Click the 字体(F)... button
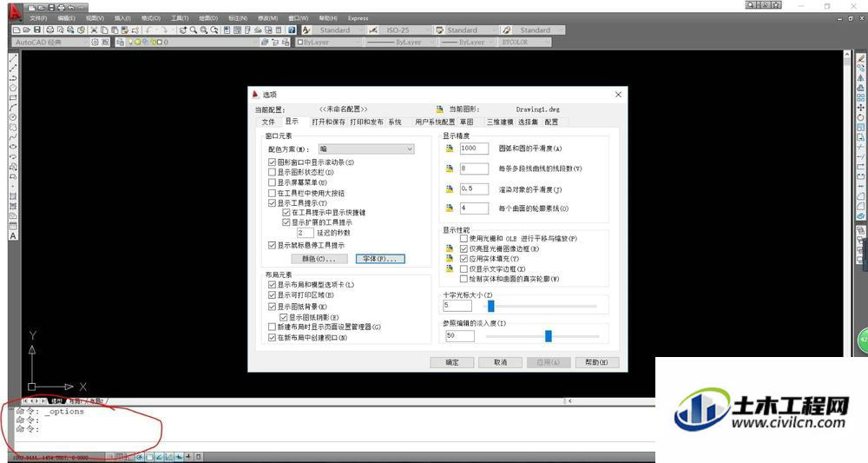The image size is (868, 463). click(380, 259)
